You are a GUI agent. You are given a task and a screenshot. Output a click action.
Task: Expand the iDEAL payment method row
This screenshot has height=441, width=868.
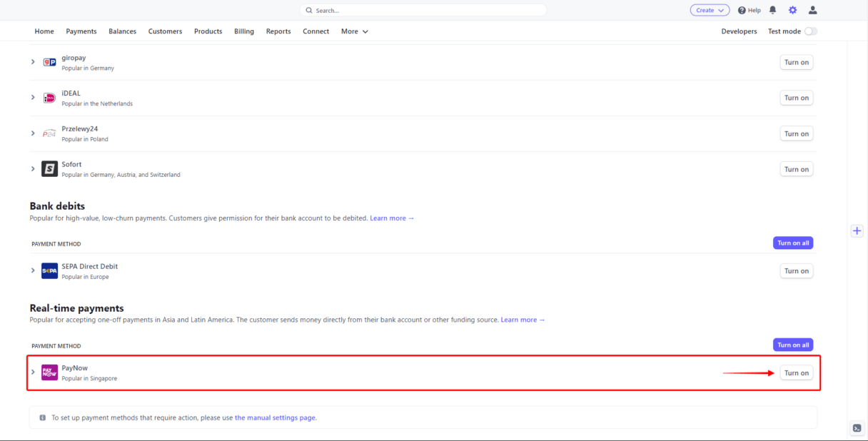[33, 98]
